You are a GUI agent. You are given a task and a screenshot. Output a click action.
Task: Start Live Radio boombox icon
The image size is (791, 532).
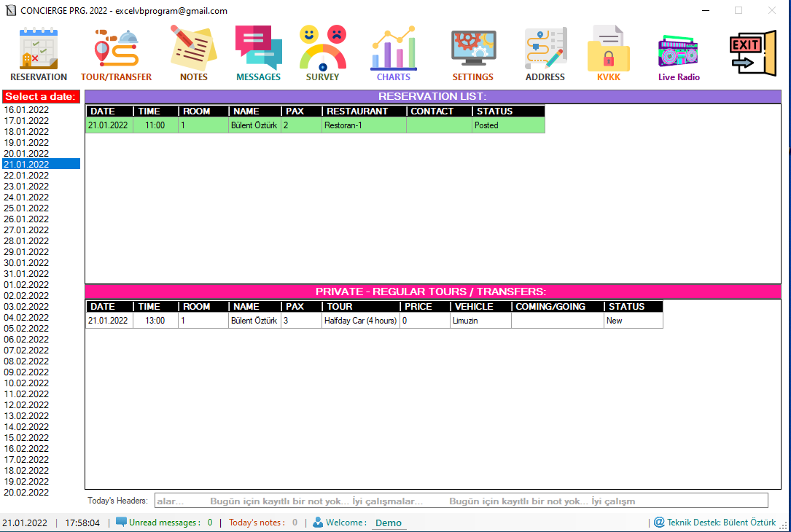pos(679,52)
